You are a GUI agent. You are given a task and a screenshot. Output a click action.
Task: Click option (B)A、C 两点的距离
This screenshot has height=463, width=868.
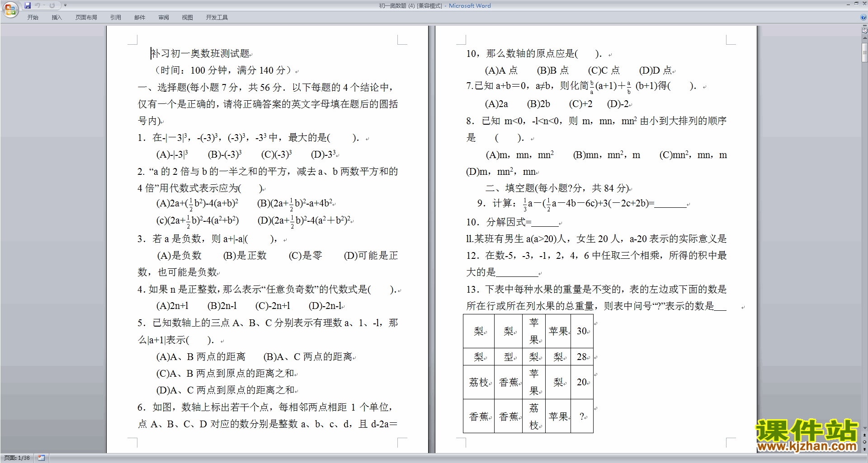point(307,357)
